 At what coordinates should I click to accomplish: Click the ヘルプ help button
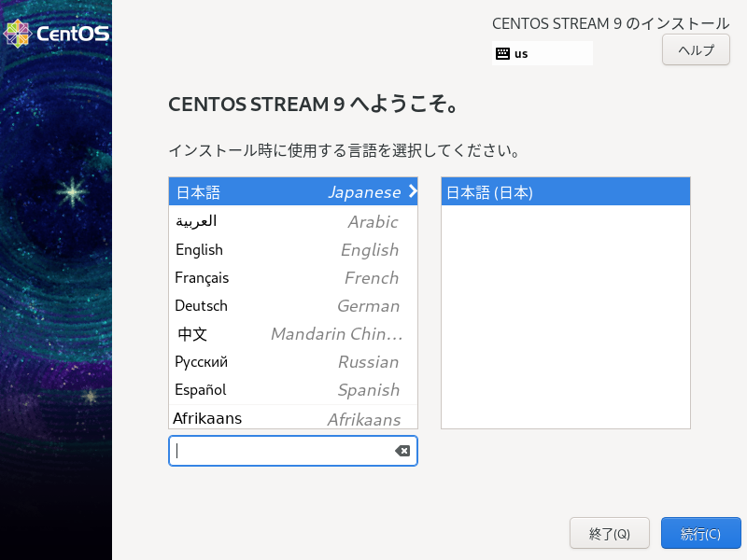pyautogui.click(x=696, y=49)
